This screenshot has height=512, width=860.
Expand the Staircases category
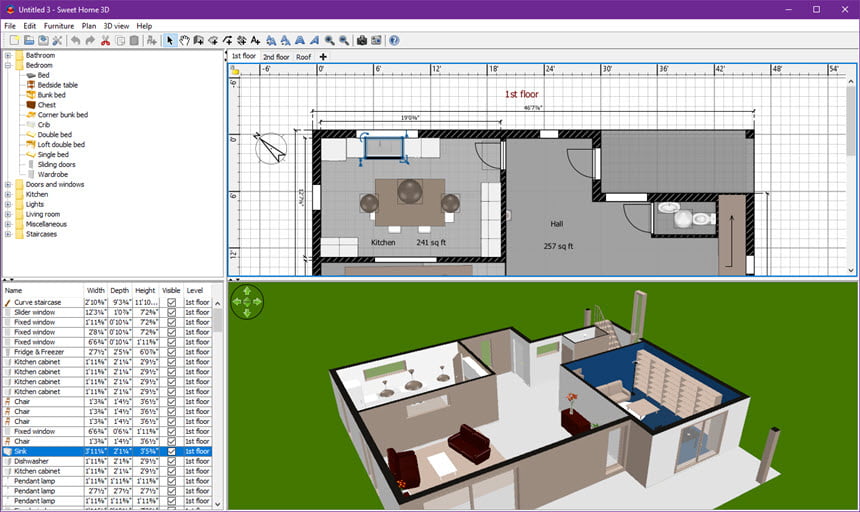click(8, 234)
